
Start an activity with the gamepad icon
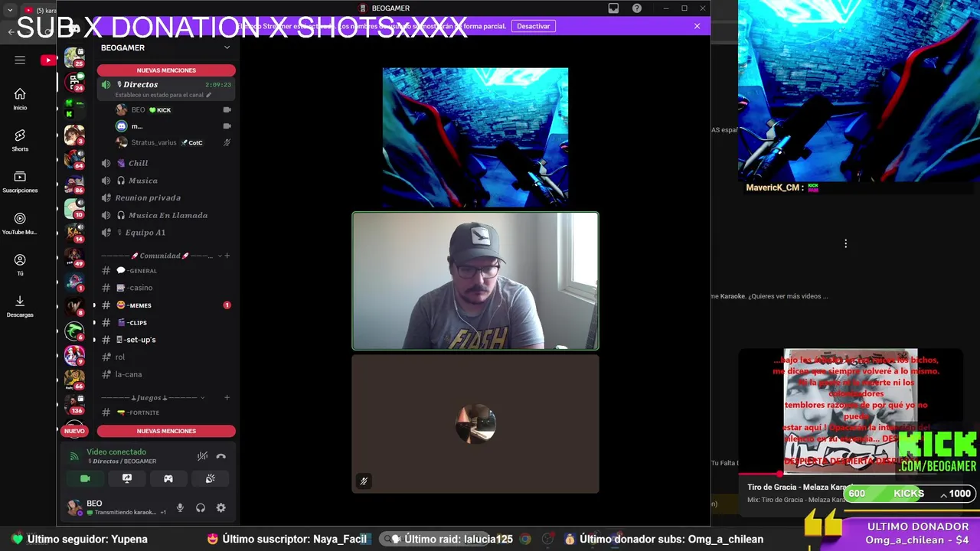click(168, 478)
